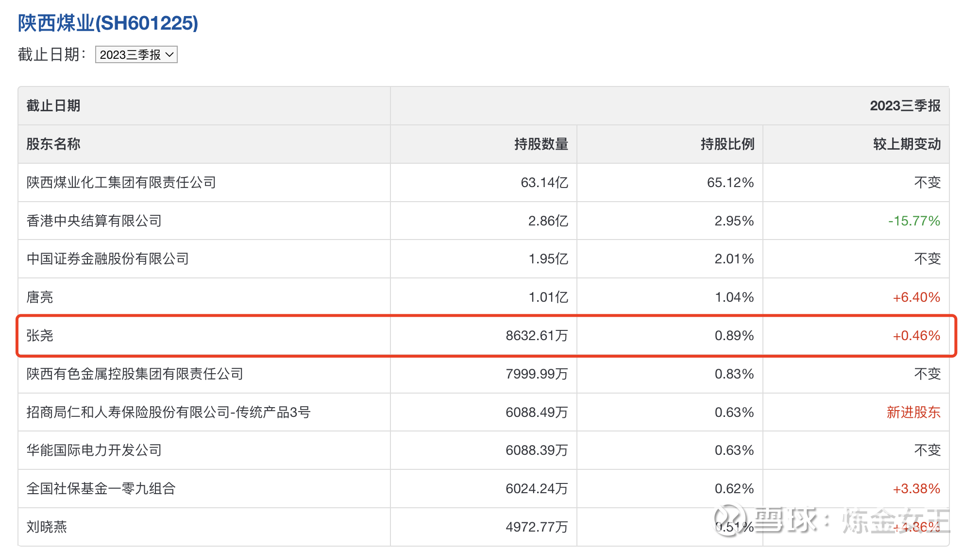Select shareholder 陕西煤业化工集团有限责任公司

click(121, 183)
